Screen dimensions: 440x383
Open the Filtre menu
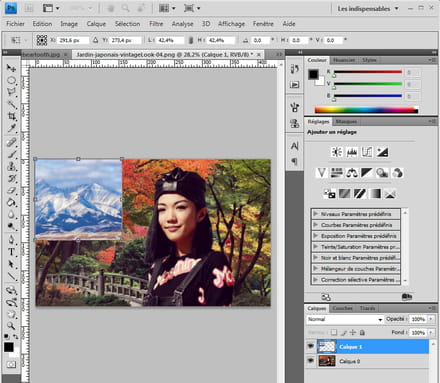click(156, 24)
